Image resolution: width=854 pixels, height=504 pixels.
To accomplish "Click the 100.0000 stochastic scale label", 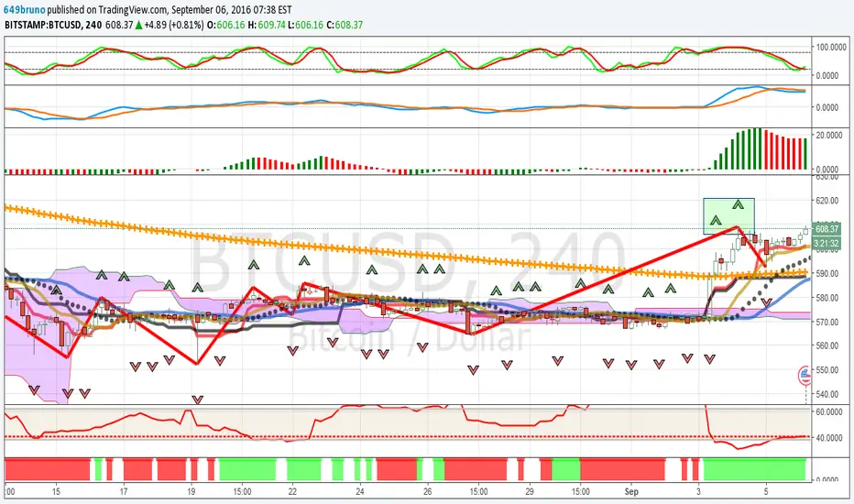I will pos(830,48).
